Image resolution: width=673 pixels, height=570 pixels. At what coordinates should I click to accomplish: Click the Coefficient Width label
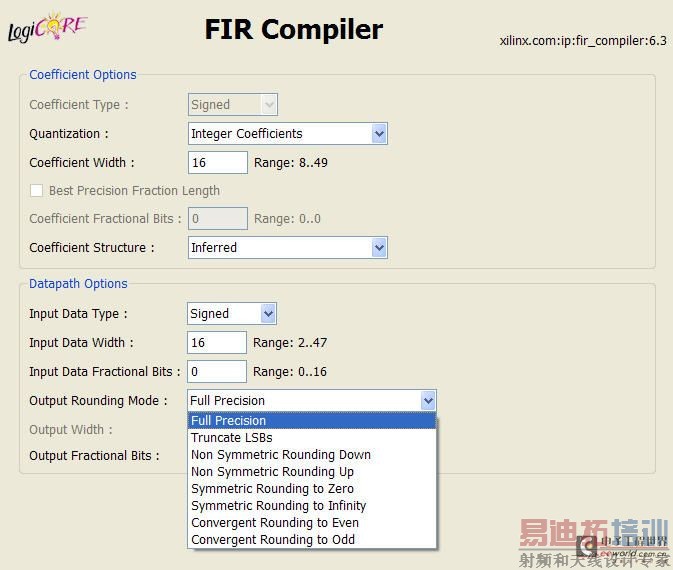tap(82, 163)
